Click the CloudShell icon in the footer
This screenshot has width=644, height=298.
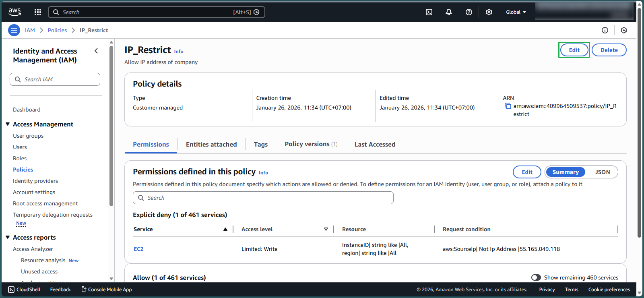[11, 290]
